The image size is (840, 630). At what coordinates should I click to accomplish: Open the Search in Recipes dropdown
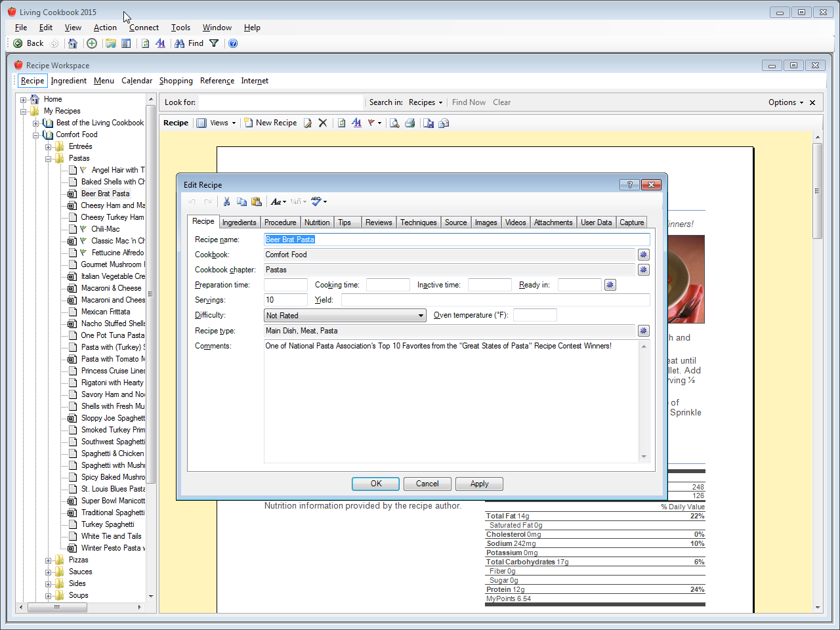point(425,102)
